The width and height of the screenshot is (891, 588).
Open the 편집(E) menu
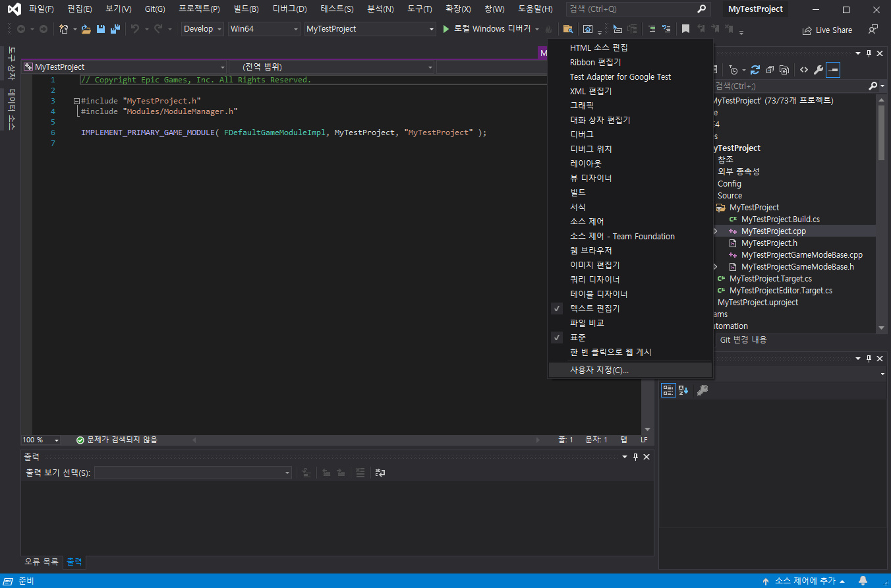(80, 9)
